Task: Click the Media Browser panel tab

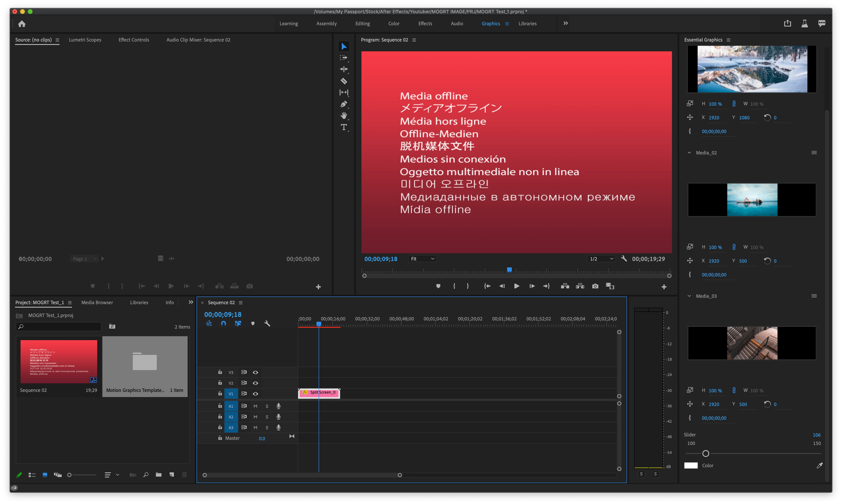Action: pyautogui.click(x=97, y=303)
